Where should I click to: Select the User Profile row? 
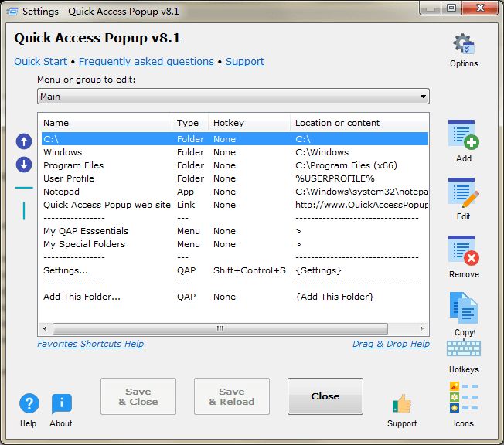pyautogui.click(x=235, y=178)
